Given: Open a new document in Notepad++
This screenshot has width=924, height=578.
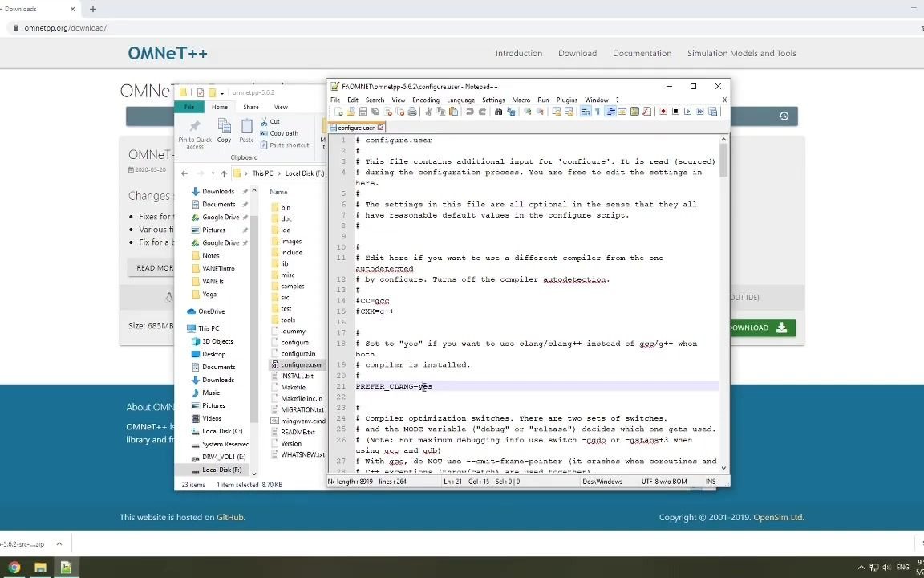Looking at the screenshot, I should tap(338, 112).
